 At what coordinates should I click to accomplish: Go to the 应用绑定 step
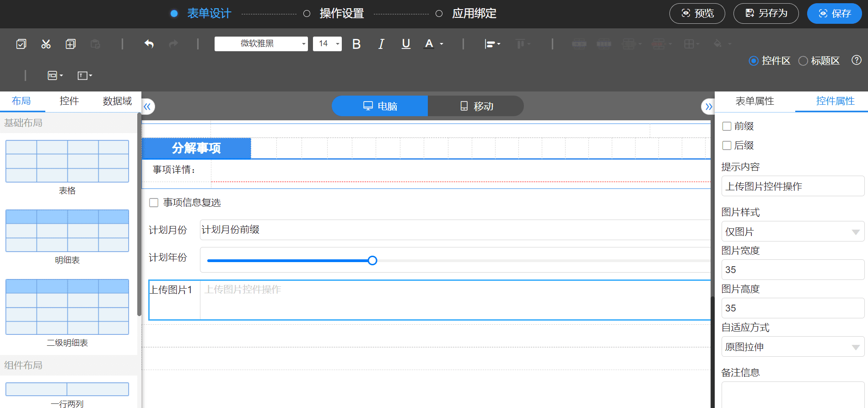pos(474,14)
